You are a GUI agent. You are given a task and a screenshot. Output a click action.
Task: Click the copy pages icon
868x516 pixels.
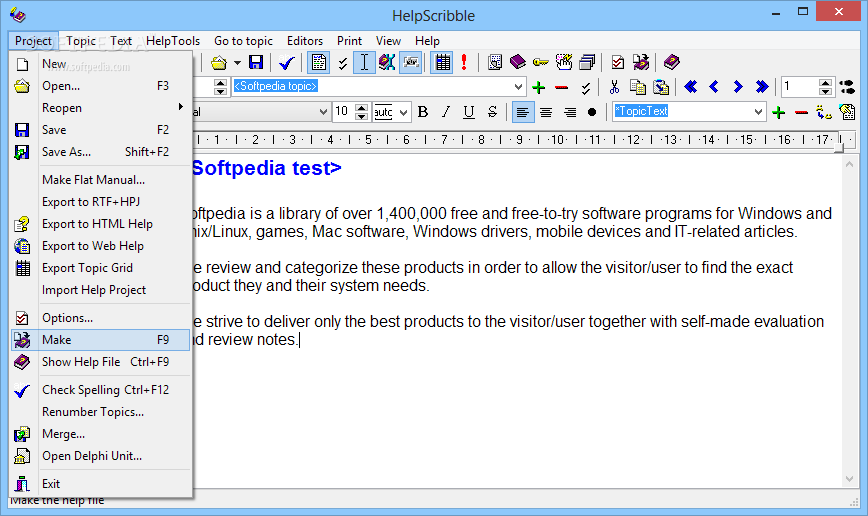pos(638,87)
